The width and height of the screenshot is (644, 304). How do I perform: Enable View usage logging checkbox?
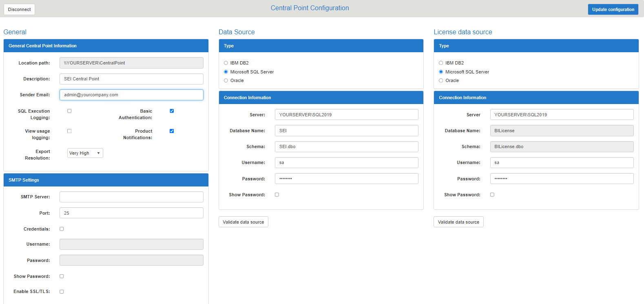(69, 131)
